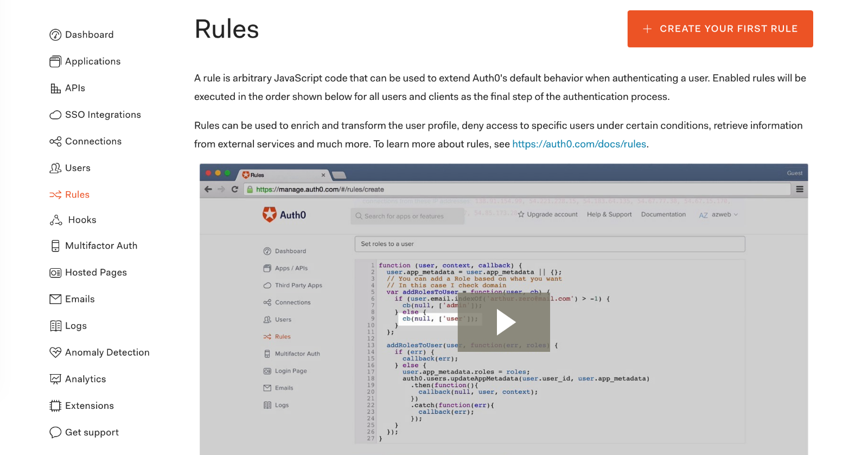The width and height of the screenshot is (868, 455).
Task: Click the Extensions chip icon
Action: [x=55, y=406]
